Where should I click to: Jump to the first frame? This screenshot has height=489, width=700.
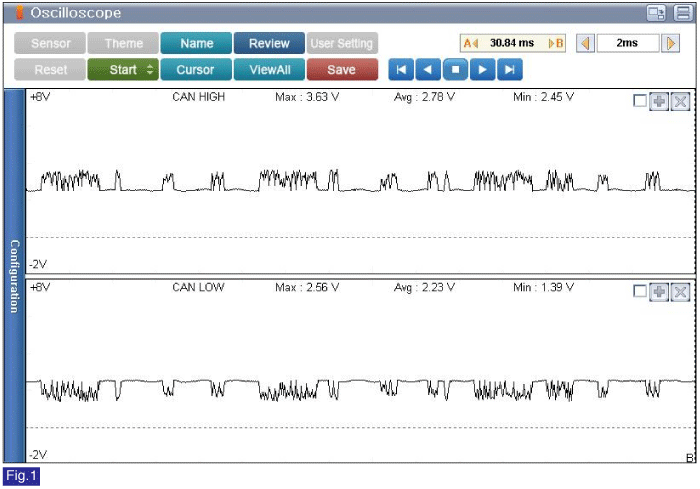[401, 70]
